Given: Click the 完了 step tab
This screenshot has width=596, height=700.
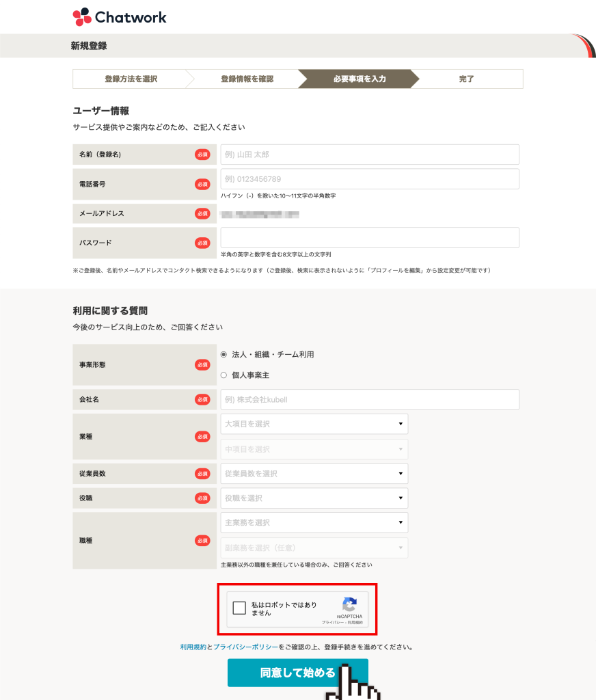Looking at the screenshot, I should tap(467, 79).
